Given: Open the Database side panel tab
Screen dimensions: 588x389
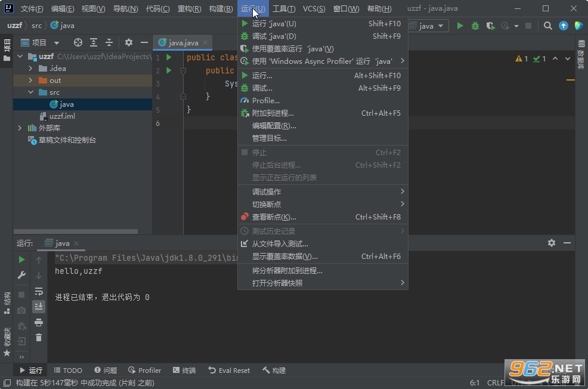Looking at the screenshot, I should click(x=581, y=55).
